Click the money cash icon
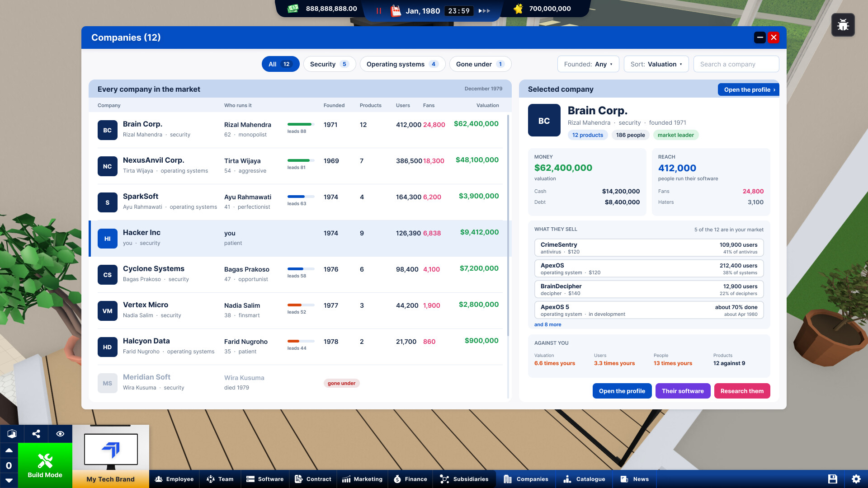The width and height of the screenshot is (868, 488). [x=293, y=9]
